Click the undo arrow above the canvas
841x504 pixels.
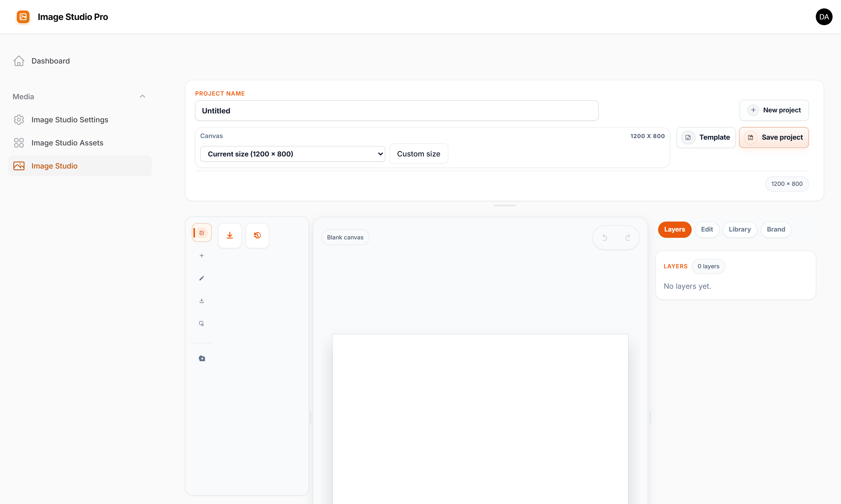(x=605, y=237)
